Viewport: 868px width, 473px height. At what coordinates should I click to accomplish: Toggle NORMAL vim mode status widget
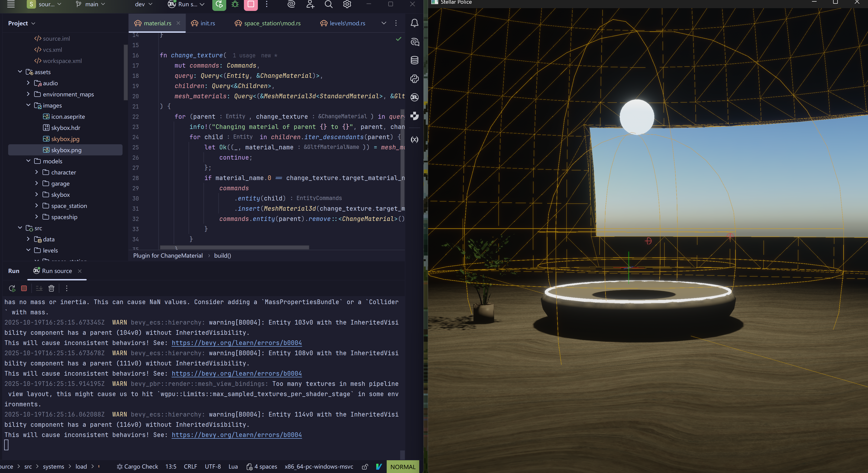pos(403,466)
